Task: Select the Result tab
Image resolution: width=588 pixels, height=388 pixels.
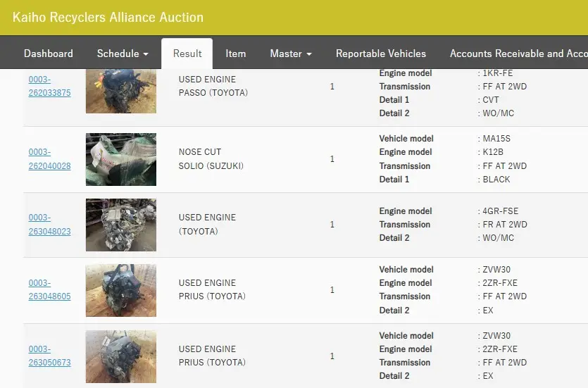Action: 187,54
